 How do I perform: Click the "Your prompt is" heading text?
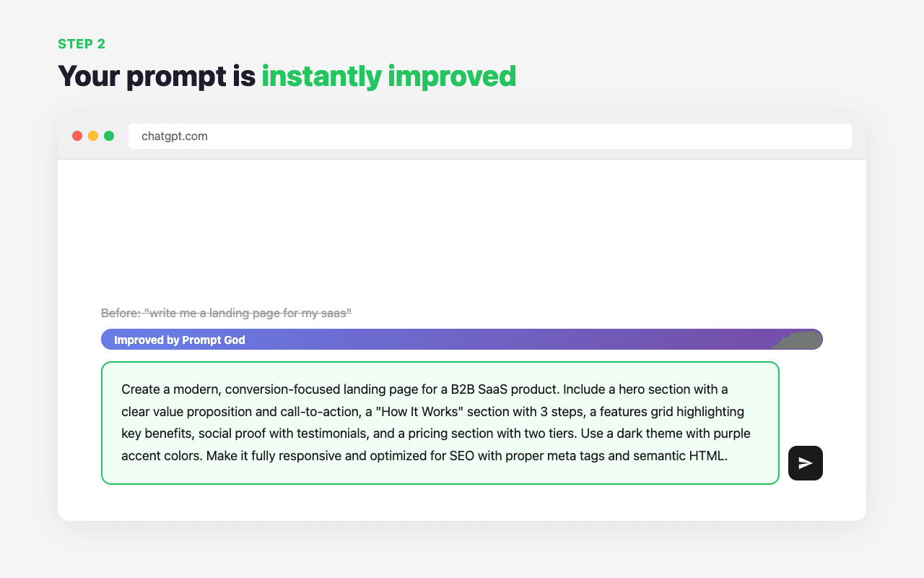pyautogui.click(x=157, y=76)
